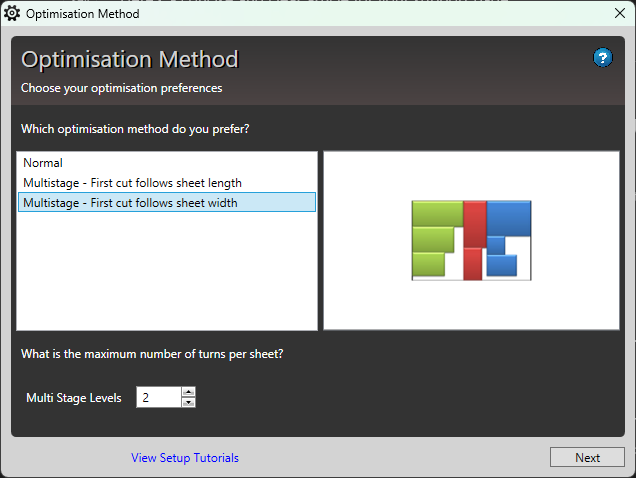Click the cutting layout preview diagram
The width and height of the screenshot is (636, 478).
tap(471, 240)
